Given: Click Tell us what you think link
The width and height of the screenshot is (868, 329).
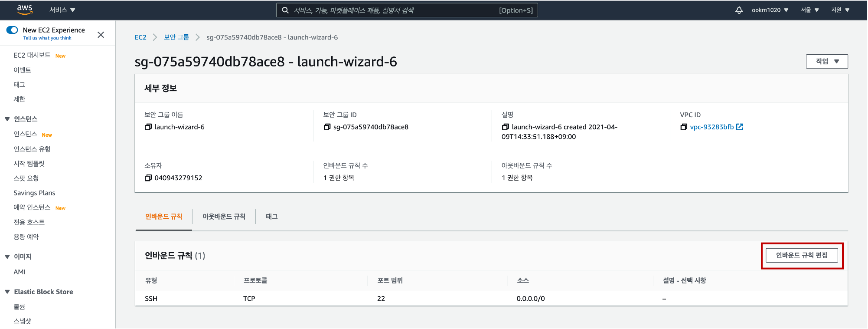Looking at the screenshot, I should coord(47,38).
